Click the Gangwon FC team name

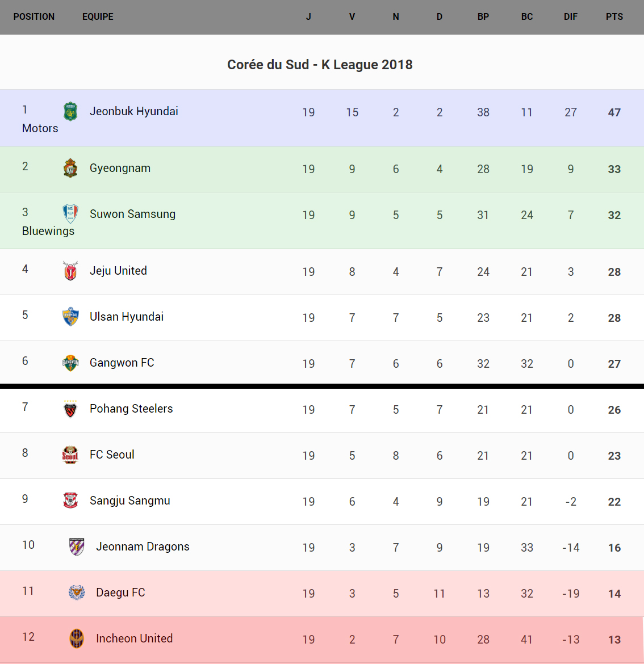pyautogui.click(x=122, y=363)
